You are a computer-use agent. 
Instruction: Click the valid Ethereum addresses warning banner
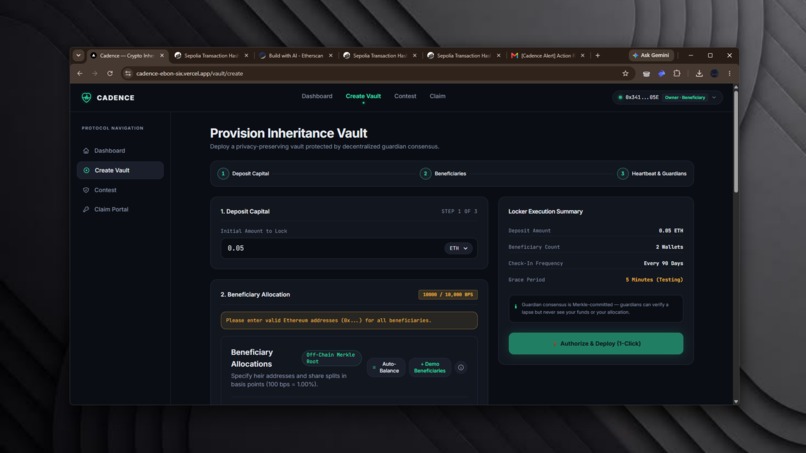pyautogui.click(x=349, y=320)
